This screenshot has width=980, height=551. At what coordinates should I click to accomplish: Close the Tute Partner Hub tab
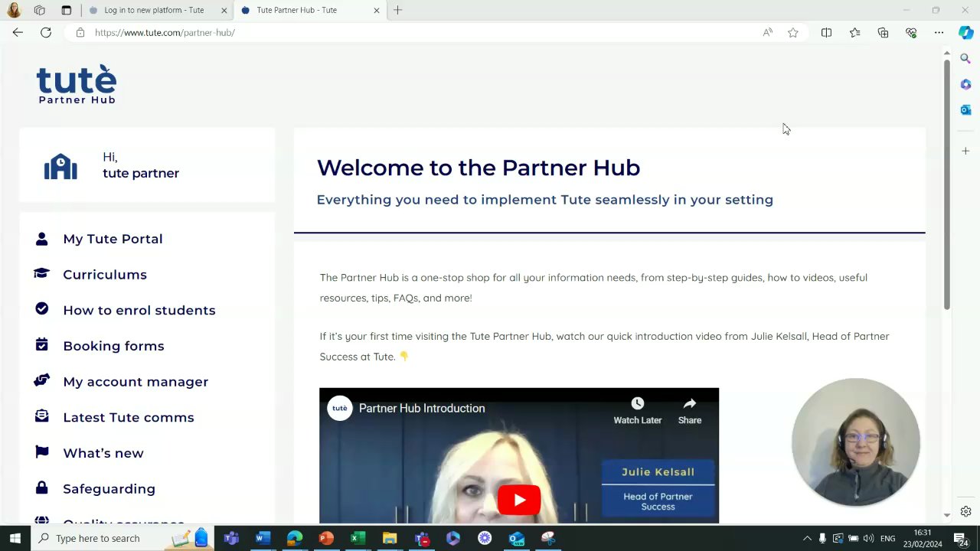[x=377, y=10]
